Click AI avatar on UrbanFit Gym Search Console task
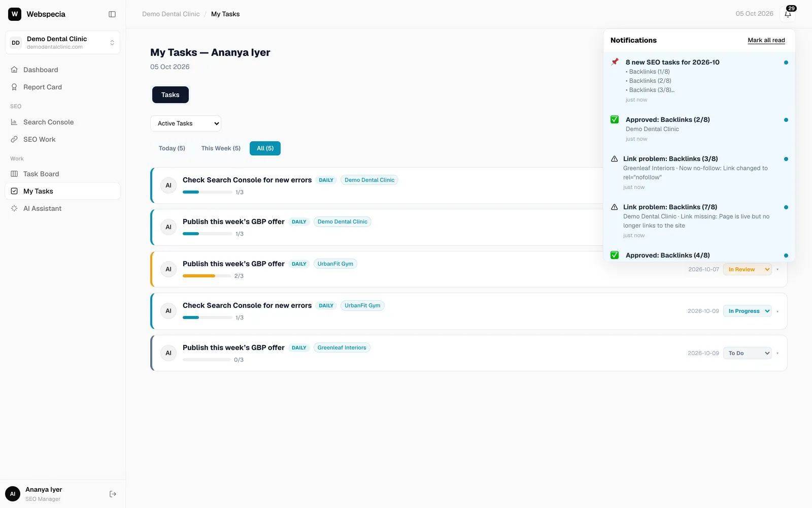Image resolution: width=812 pixels, height=508 pixels. click(168, 311)
